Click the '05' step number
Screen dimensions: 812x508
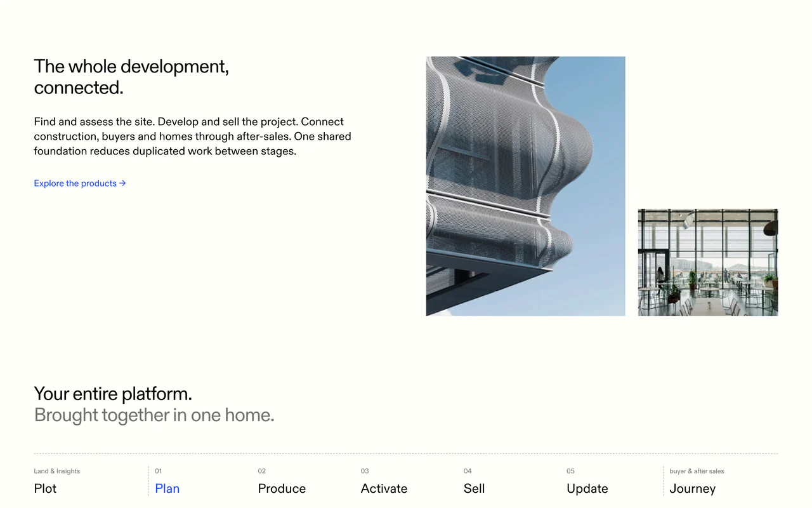click(x=570, y=471)
